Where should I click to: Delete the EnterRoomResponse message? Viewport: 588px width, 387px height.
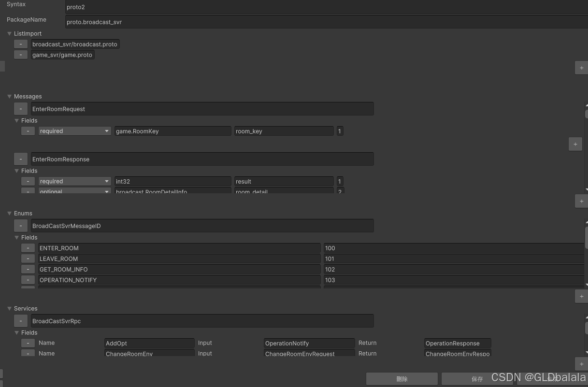point(21,159)
